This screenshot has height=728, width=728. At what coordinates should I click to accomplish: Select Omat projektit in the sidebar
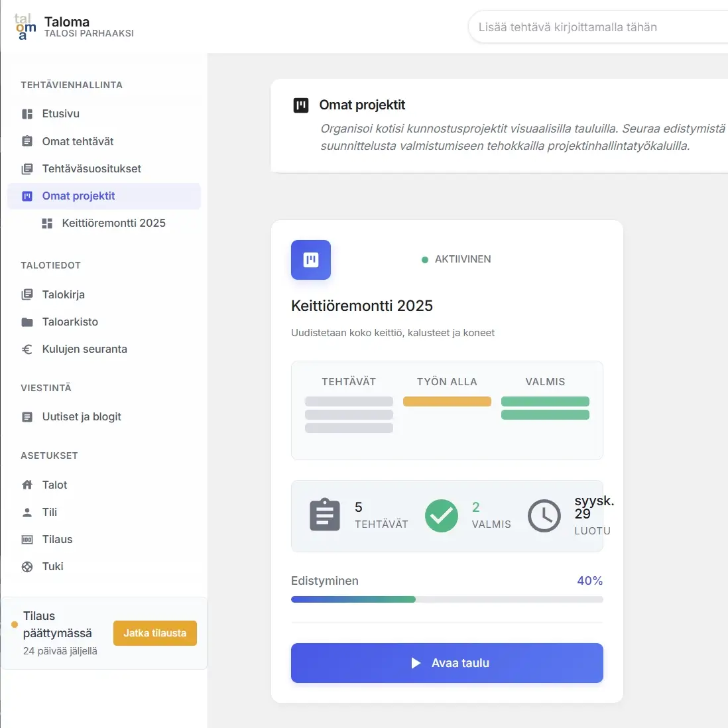(78, 196)
